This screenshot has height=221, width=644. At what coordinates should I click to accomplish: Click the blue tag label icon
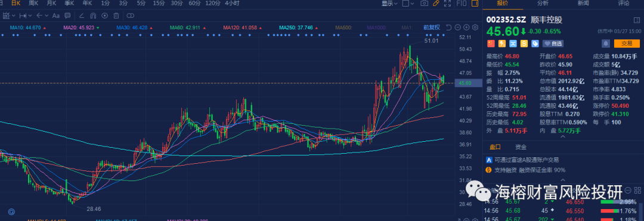click(535, 43)
